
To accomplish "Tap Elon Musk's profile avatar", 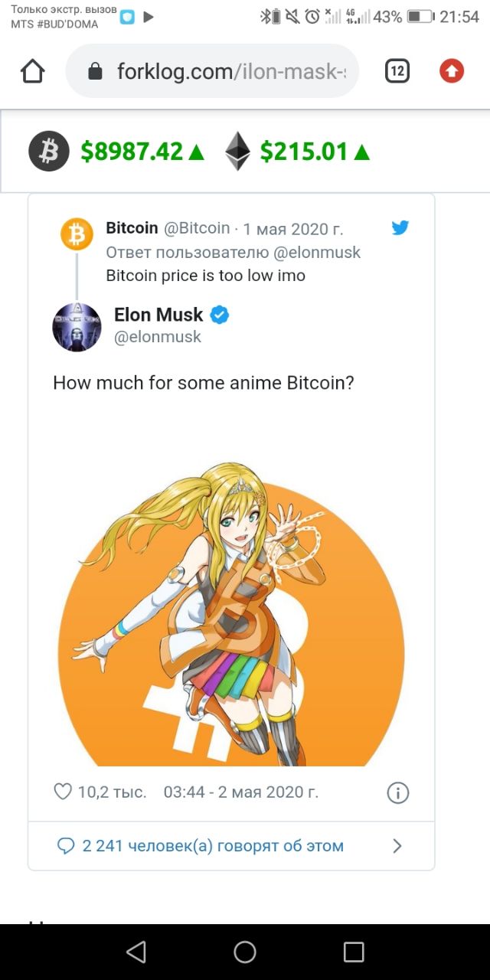I will tap(77, 327).
